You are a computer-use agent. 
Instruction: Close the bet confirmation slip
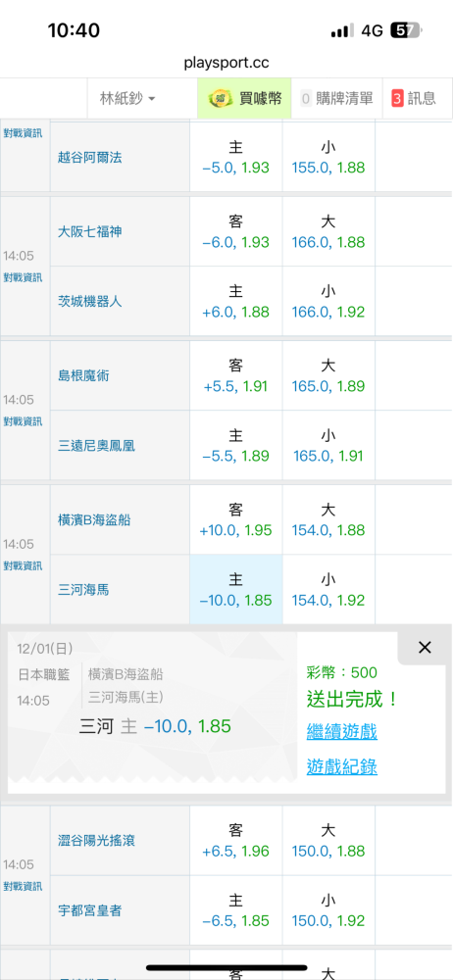[425, 648]
